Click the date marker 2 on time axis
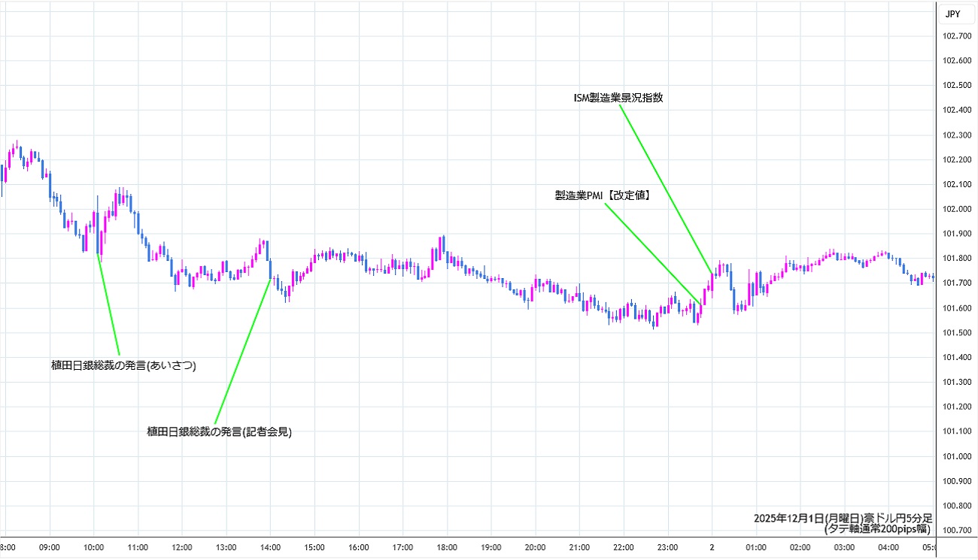Viewport: 978px width, 560px height. point(712,547)
